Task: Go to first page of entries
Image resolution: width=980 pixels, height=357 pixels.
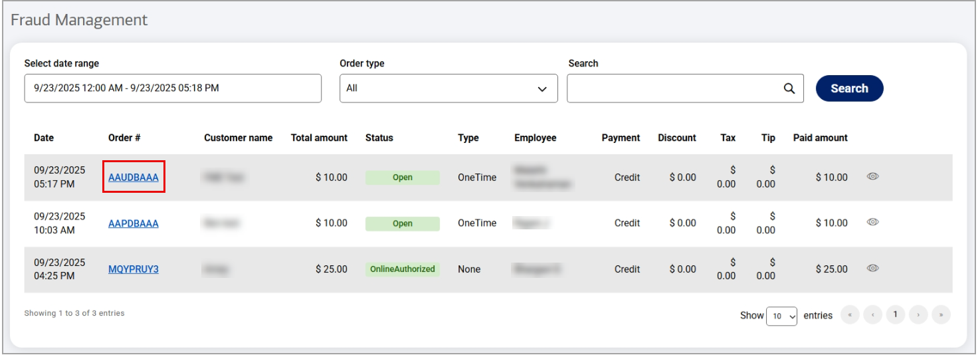Action: click(850, 314)
